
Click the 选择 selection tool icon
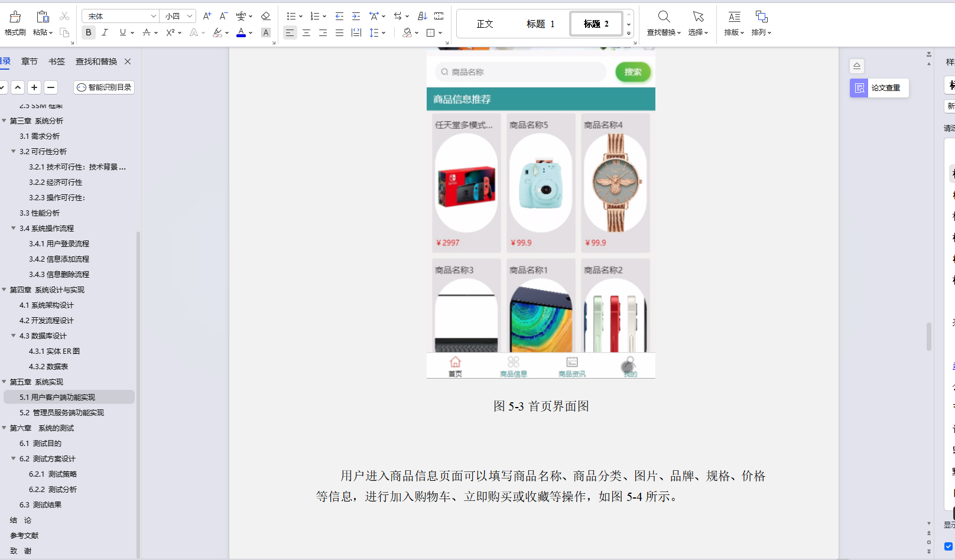click(698, 24)
